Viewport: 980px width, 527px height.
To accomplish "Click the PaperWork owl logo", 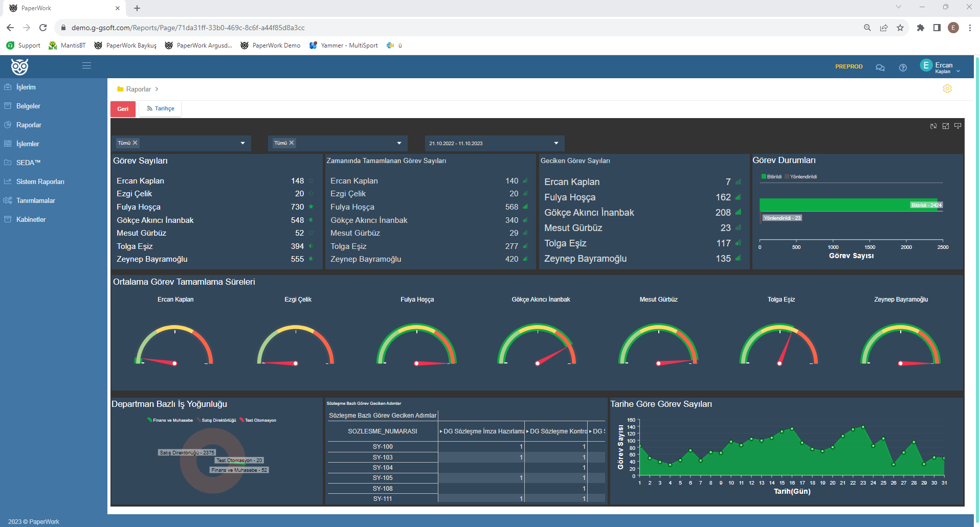I will pos(20,66).
